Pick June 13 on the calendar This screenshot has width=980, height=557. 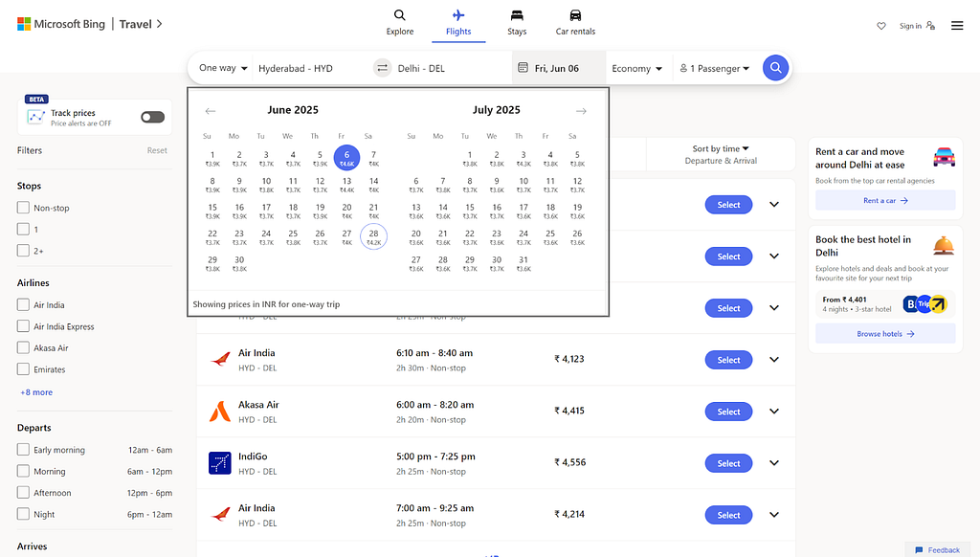(x=346, y=184)
